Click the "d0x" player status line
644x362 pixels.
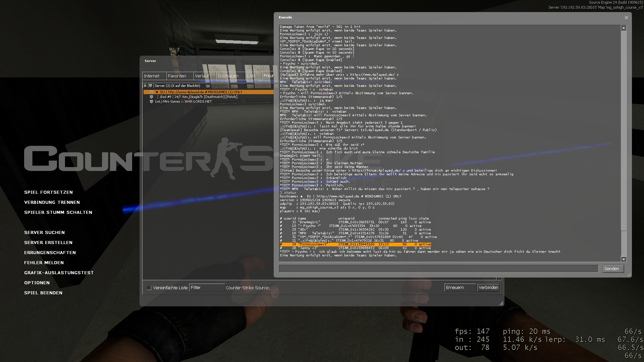(x=355, y=230)
